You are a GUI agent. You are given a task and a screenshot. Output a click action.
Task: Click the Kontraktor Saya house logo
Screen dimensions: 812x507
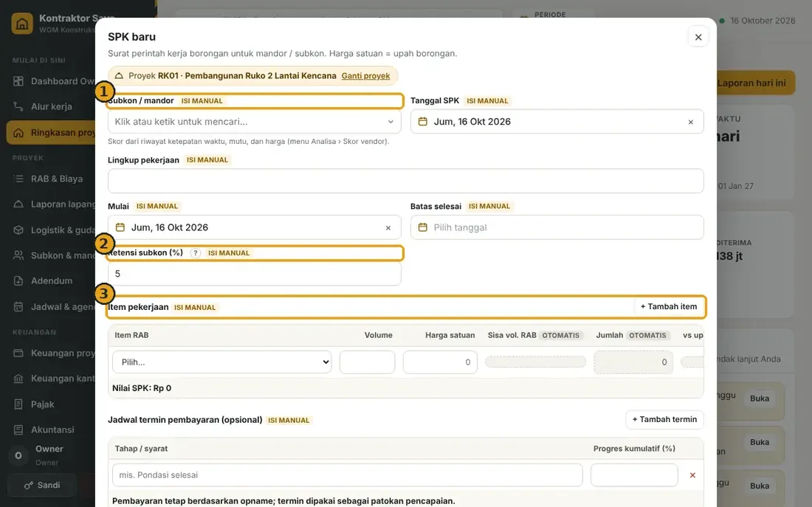(22, 24)
